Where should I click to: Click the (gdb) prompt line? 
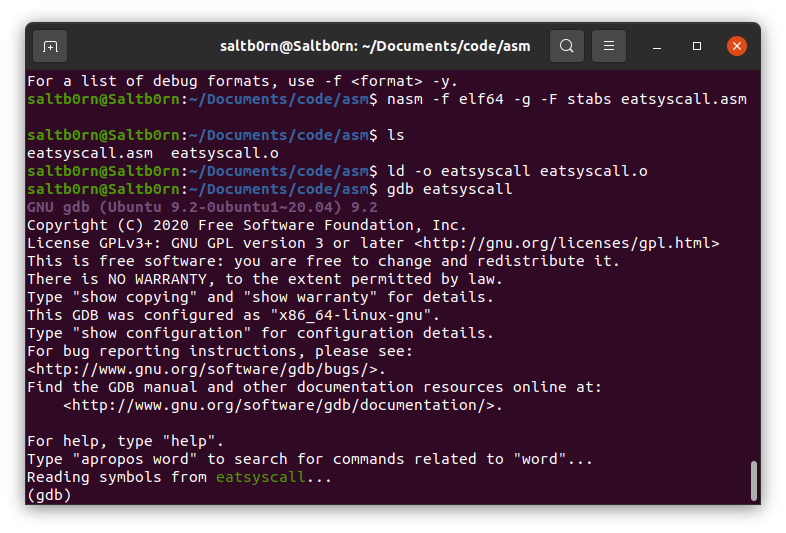tap(49, 495)
